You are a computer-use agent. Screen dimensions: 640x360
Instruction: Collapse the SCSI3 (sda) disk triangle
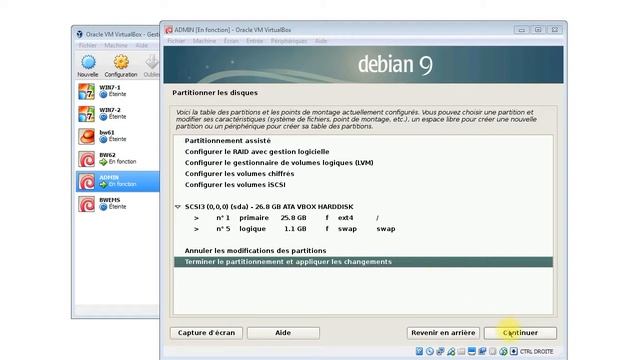point(178,207)
